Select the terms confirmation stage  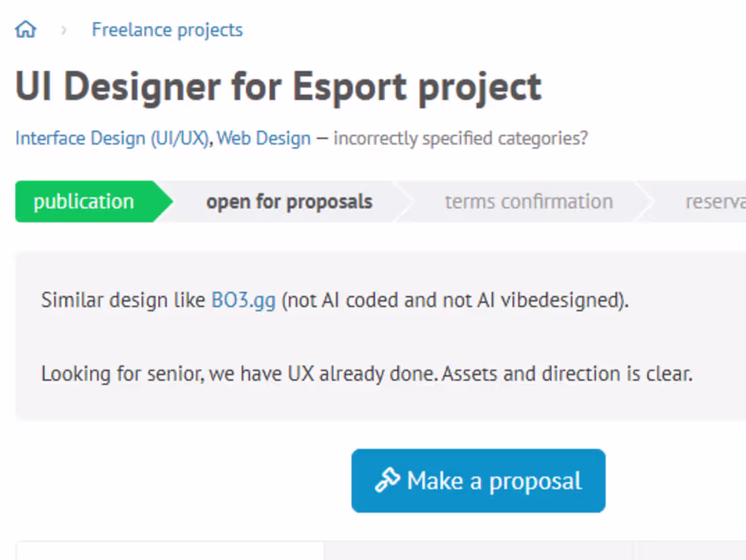(x=528, y=202)
